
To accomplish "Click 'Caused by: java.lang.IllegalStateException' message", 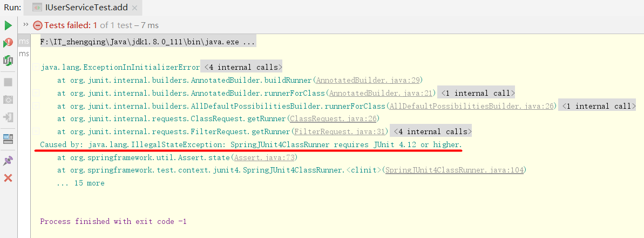I will pos(252,145).
